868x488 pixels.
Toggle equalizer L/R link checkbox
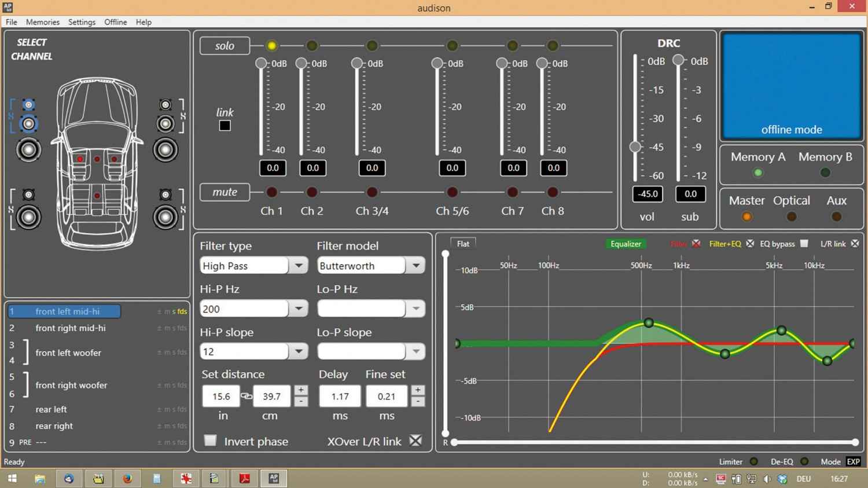click(855, 244)
